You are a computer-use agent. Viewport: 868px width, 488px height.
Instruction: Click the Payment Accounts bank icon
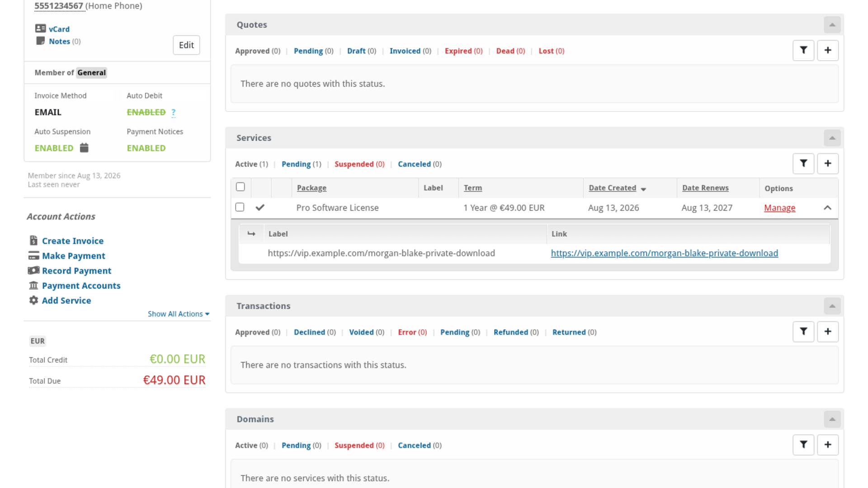click(33, 286)
